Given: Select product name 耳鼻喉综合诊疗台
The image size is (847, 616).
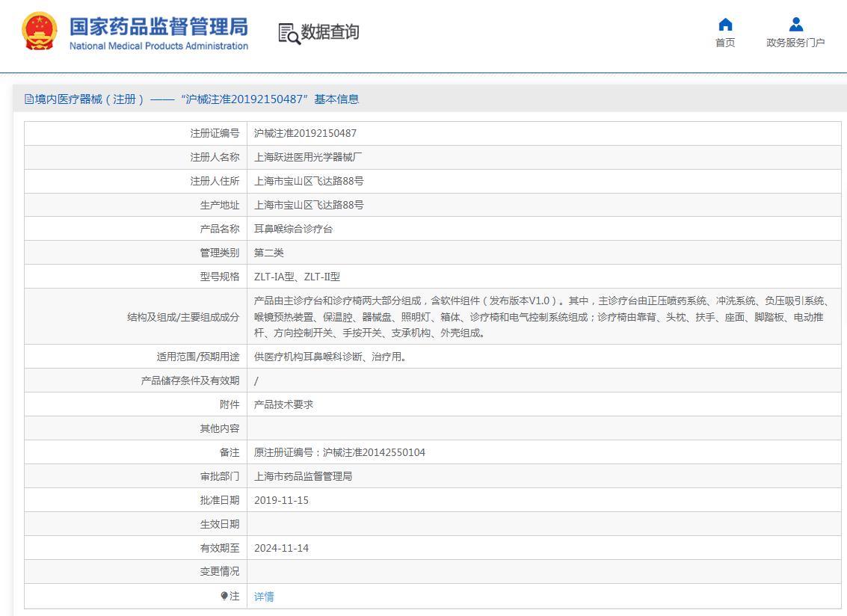Looking at the screenshot, I should (293, 229).
